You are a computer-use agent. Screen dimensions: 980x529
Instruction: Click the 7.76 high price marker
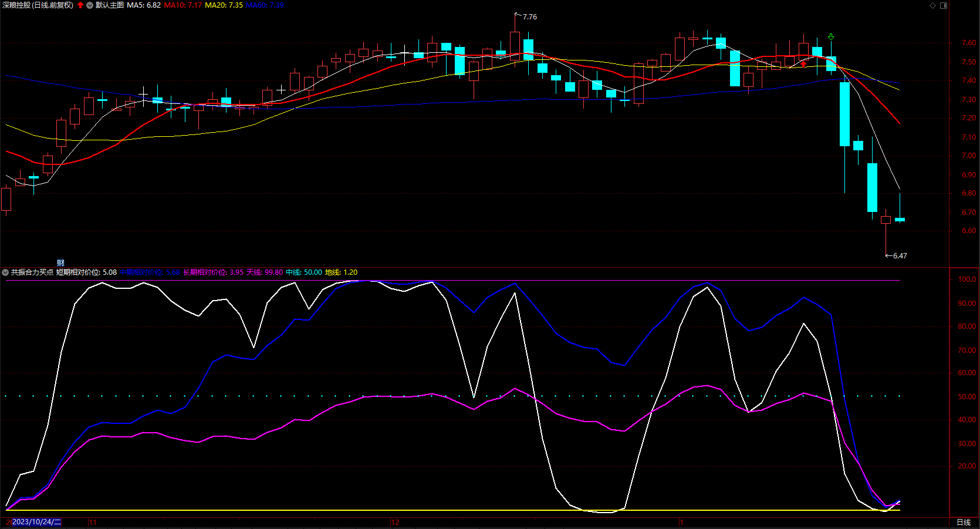(x=529, y=17)
